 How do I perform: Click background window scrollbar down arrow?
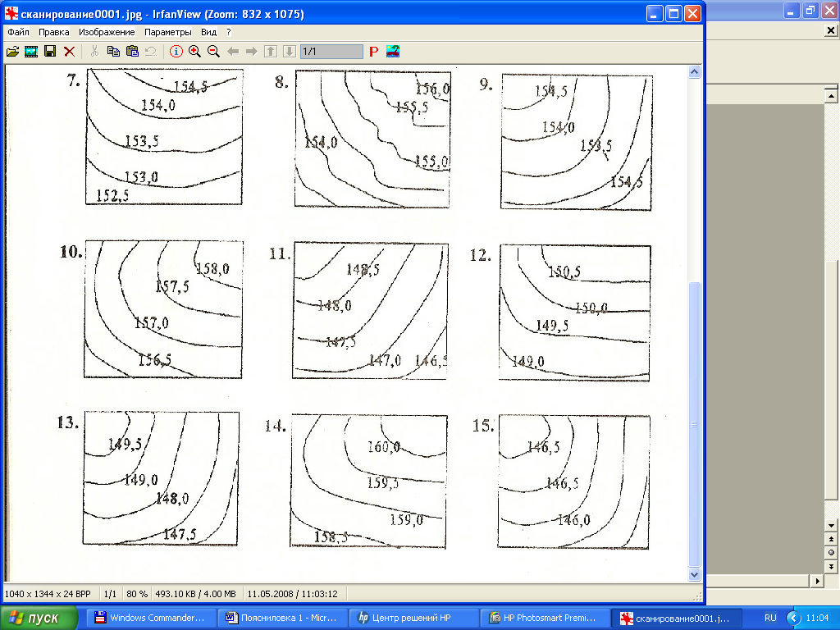831,526
